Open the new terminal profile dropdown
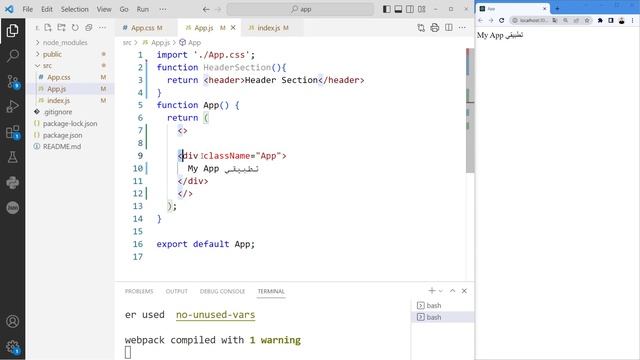Screen dimensions: 640x360 441,291
